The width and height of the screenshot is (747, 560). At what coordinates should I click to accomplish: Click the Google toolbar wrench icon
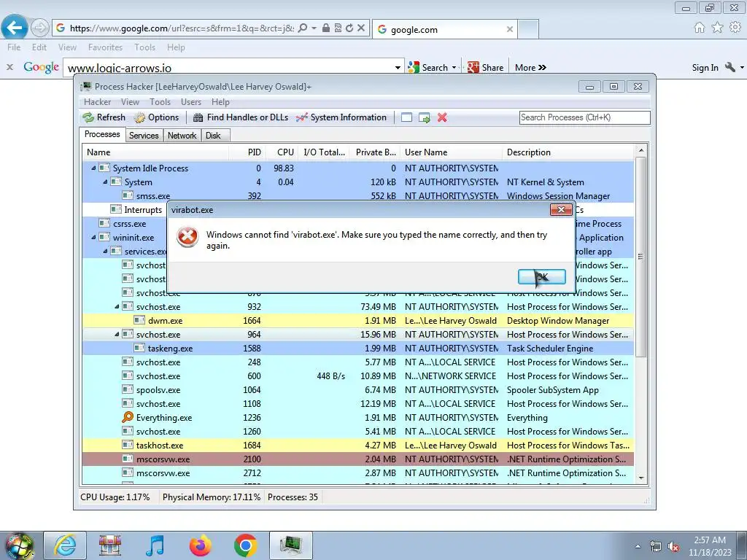729,67
